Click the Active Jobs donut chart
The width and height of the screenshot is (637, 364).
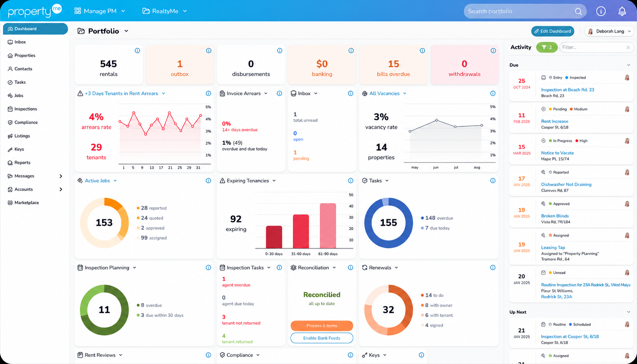point(104,223)
